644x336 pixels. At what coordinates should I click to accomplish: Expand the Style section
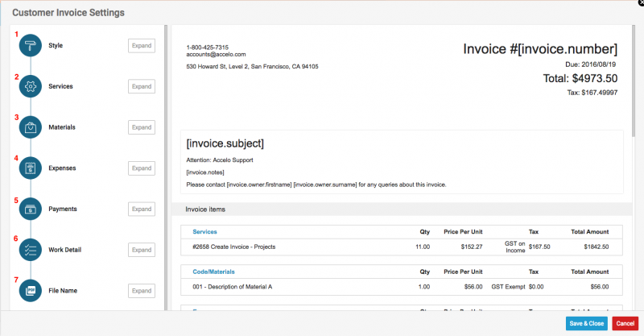coord(142,46)
